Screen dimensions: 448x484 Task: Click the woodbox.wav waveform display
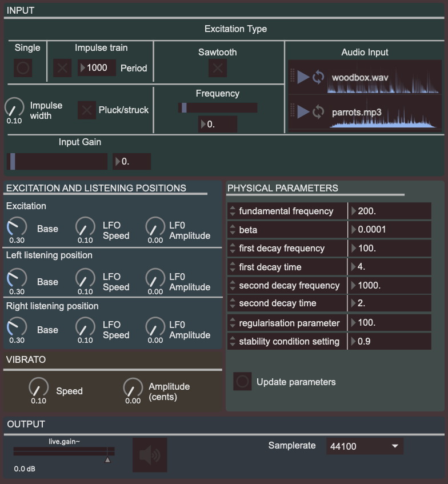[x=384, y=77]
